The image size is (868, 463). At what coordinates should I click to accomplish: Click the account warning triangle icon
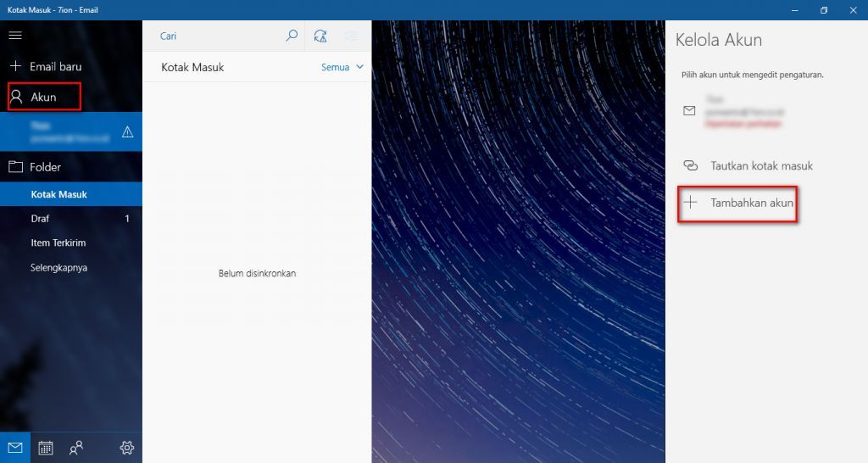128,131
